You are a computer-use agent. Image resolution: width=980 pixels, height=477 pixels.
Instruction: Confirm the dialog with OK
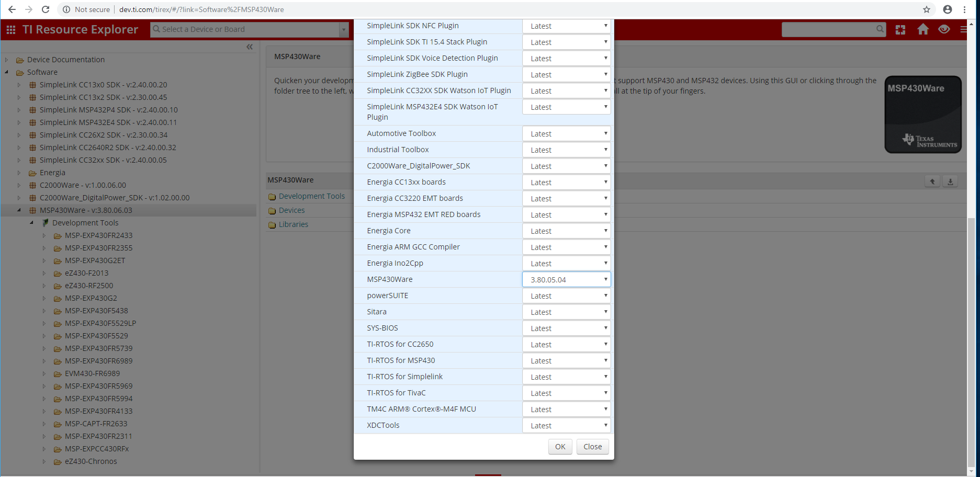pyautogui.click(x=560, y=447)
